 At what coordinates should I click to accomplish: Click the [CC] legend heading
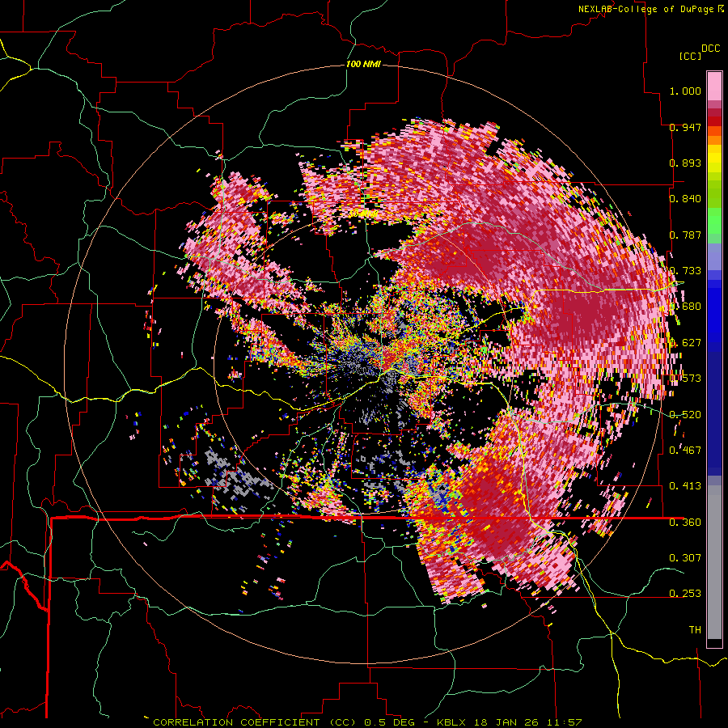690,56
